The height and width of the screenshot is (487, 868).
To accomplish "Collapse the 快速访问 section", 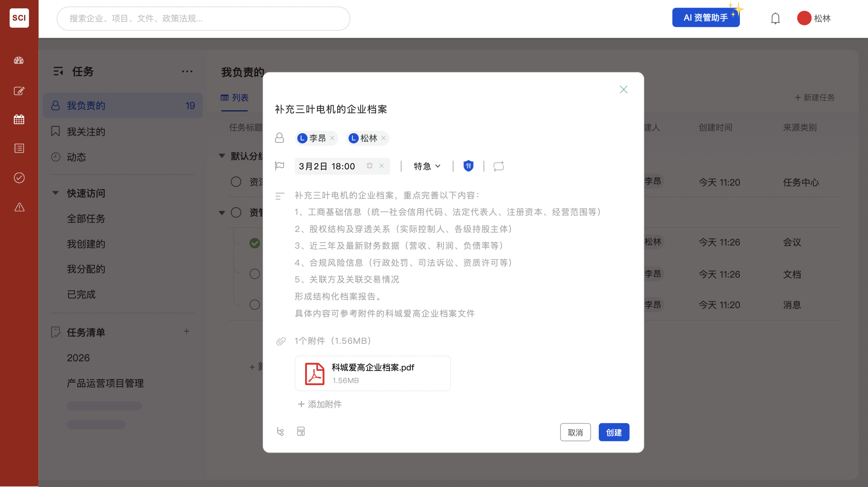I will (x=56, y=193).
